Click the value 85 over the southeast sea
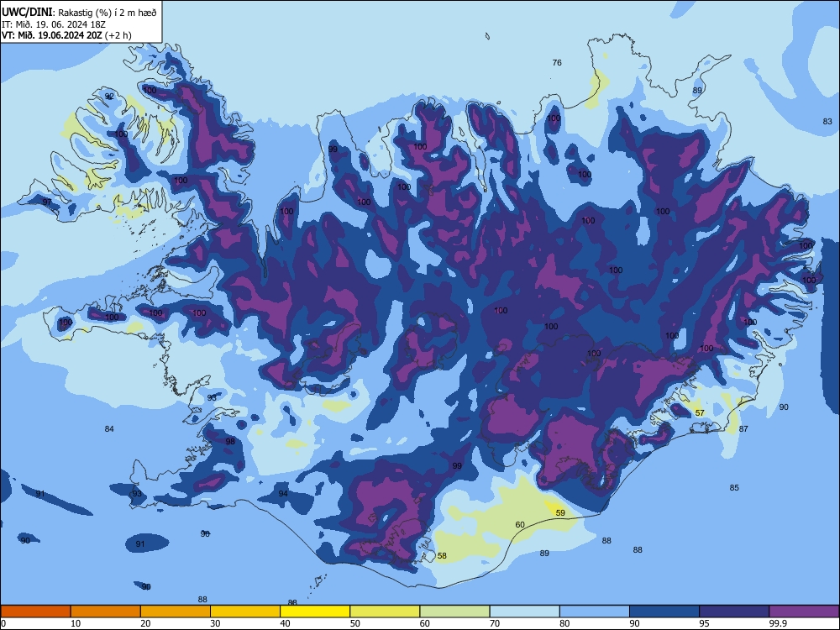The height and width of the screenshot is (630, 840). (x=734, y=487)
